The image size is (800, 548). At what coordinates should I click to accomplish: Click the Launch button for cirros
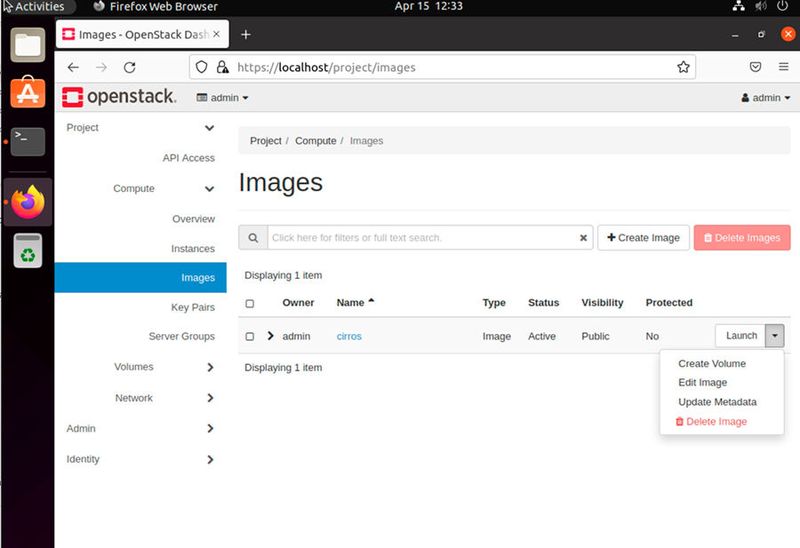(x=741, y=336)
